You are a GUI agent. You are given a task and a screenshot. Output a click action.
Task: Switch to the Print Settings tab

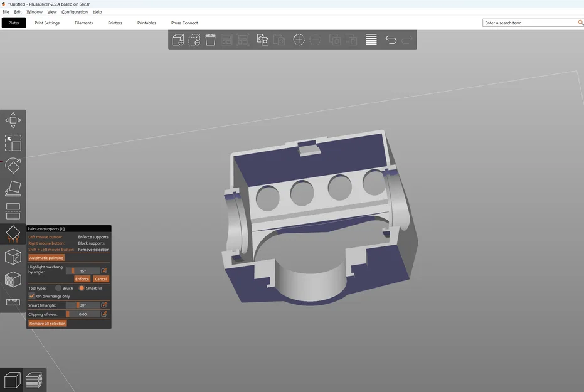coord(47,23)
